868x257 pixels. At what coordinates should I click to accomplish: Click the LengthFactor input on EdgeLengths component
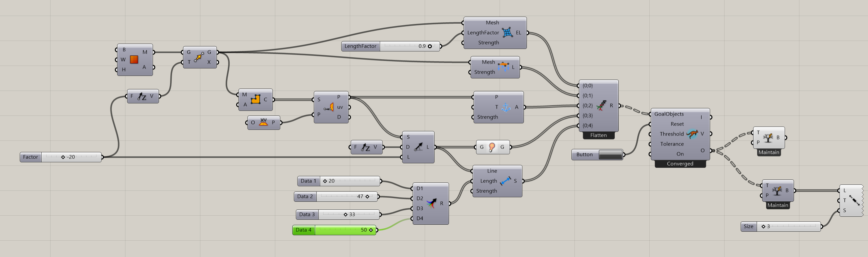(x=483, y=33)
